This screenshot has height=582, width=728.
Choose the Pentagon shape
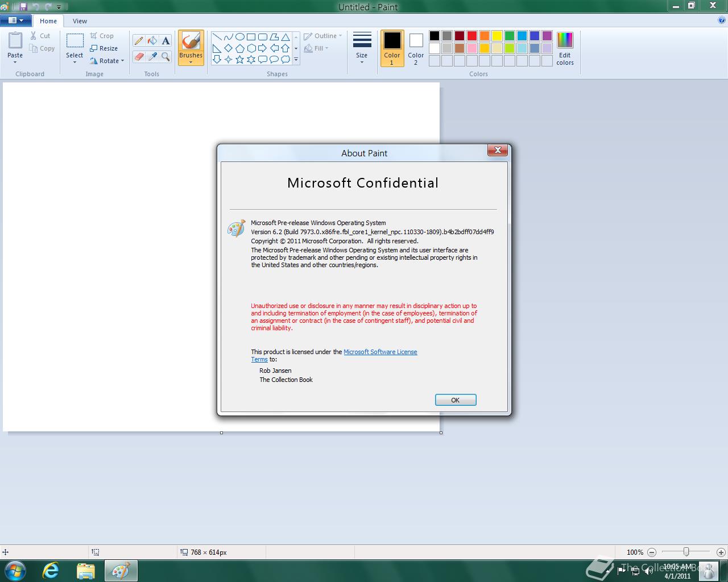(x=240, y=48)
